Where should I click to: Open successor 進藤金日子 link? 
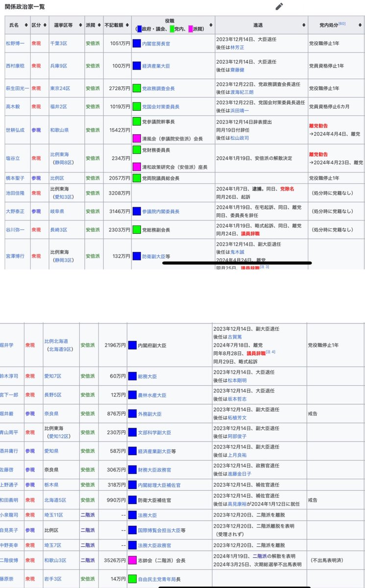[x=240, y=474]
